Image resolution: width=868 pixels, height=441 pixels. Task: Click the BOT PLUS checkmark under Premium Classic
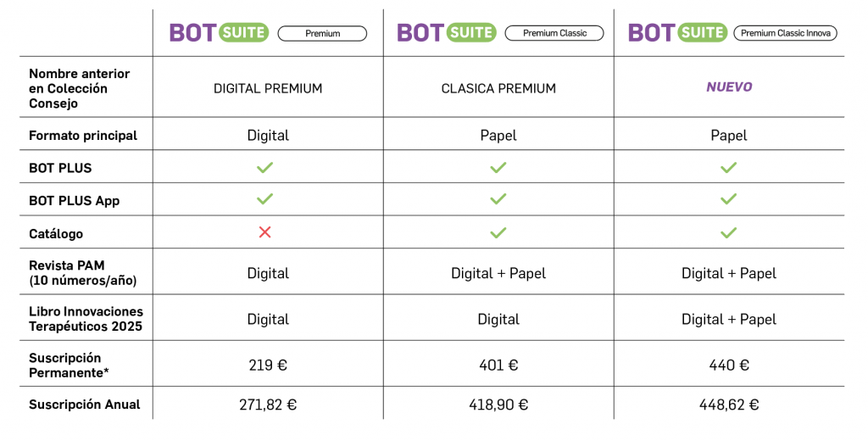click(x=498, y=167)
